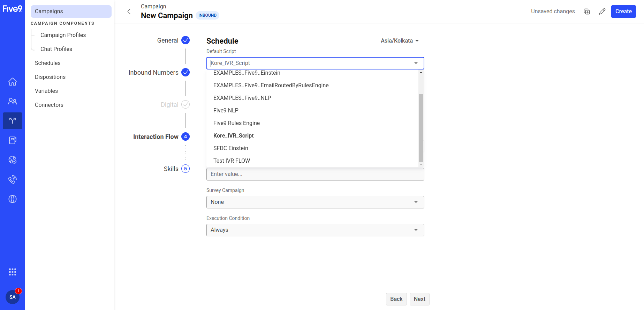Click the General step checkmark
The image size is (644, 310).
tap(185, 40)
